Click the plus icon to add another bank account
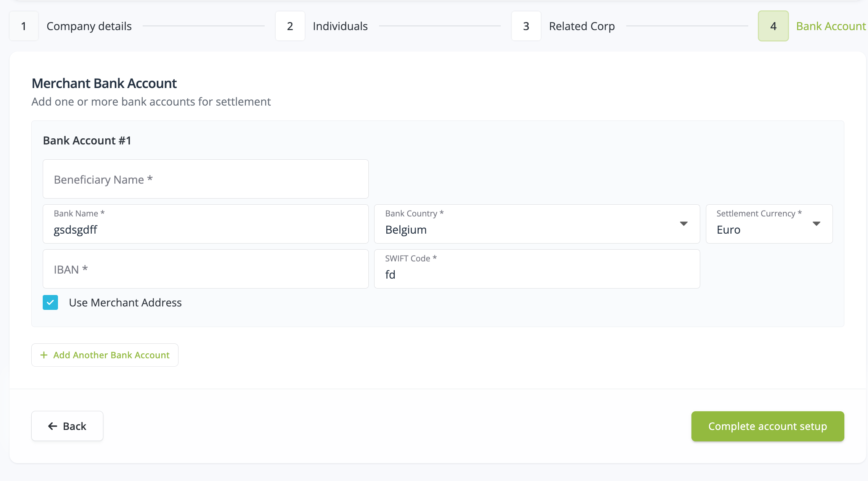868x481 pixels. pos(44,355)
